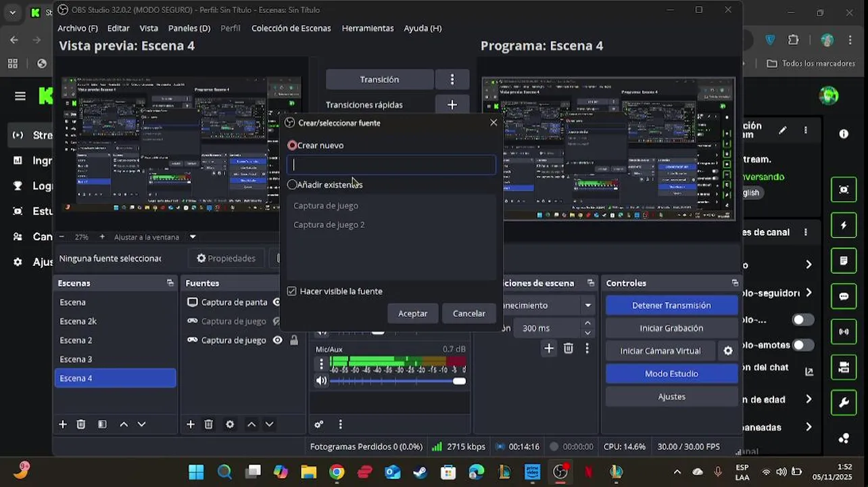Click the chat bubble icon in Kick sidebar
This screenshot has height=487, width=868.
844,296
